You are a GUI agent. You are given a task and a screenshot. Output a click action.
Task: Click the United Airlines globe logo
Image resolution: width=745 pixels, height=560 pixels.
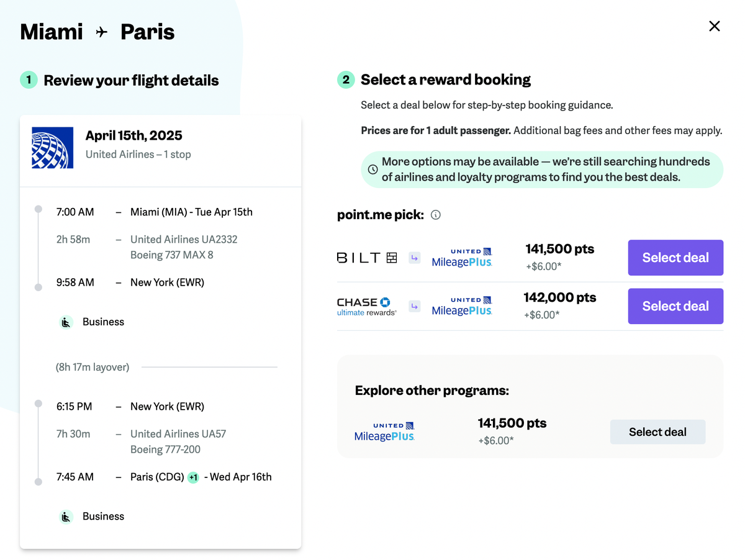tap(52, 147)
